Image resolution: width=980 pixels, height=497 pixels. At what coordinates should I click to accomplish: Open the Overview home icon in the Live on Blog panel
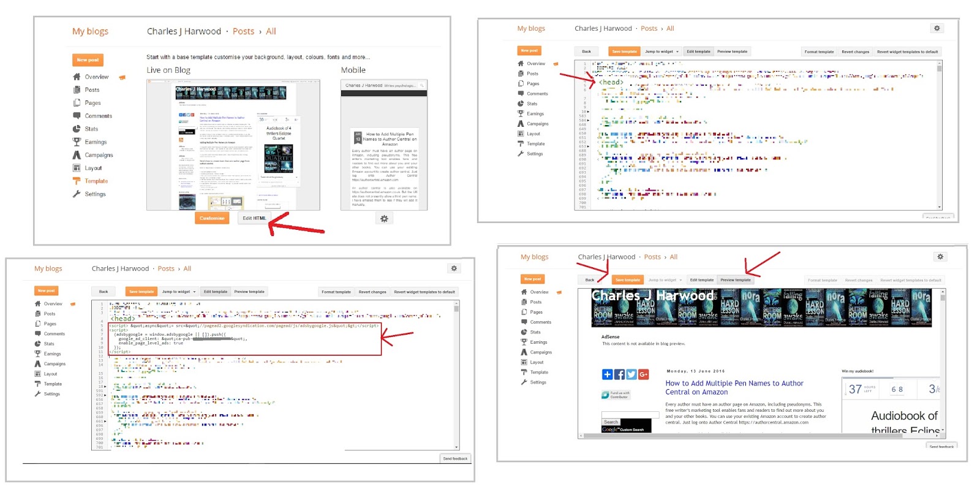click(77, 77)
